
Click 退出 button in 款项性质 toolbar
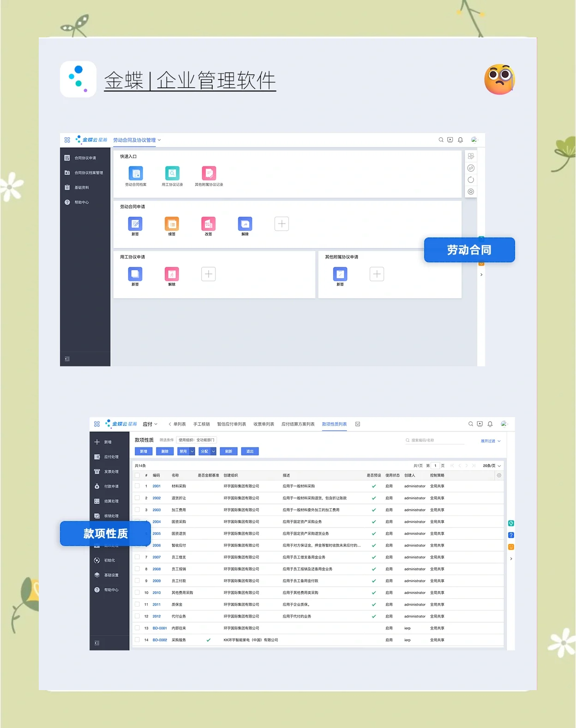(250, 451)
